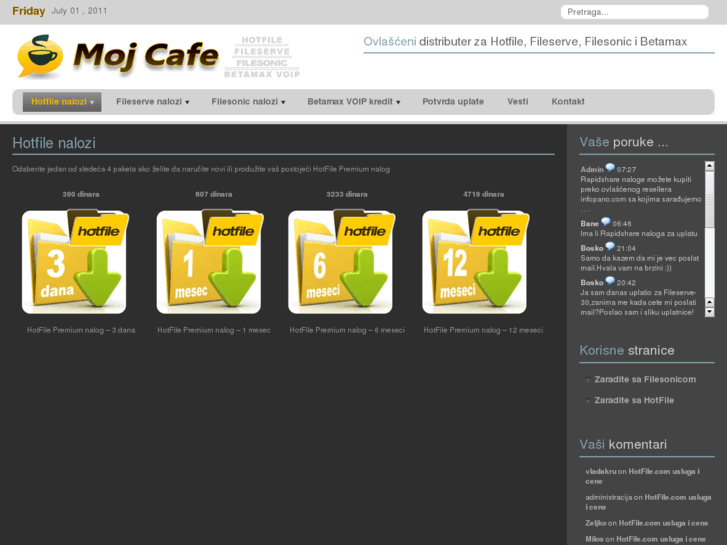Viewport: 727px width, 545px height.
Task: Click the 390 dinara price label
Action: click(81, 194)
